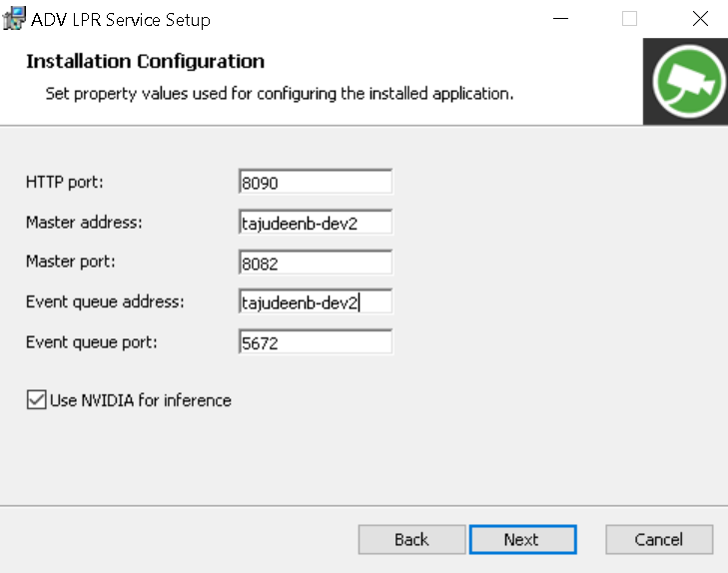Click the "Event queue port:" label

tap(92, 342)
